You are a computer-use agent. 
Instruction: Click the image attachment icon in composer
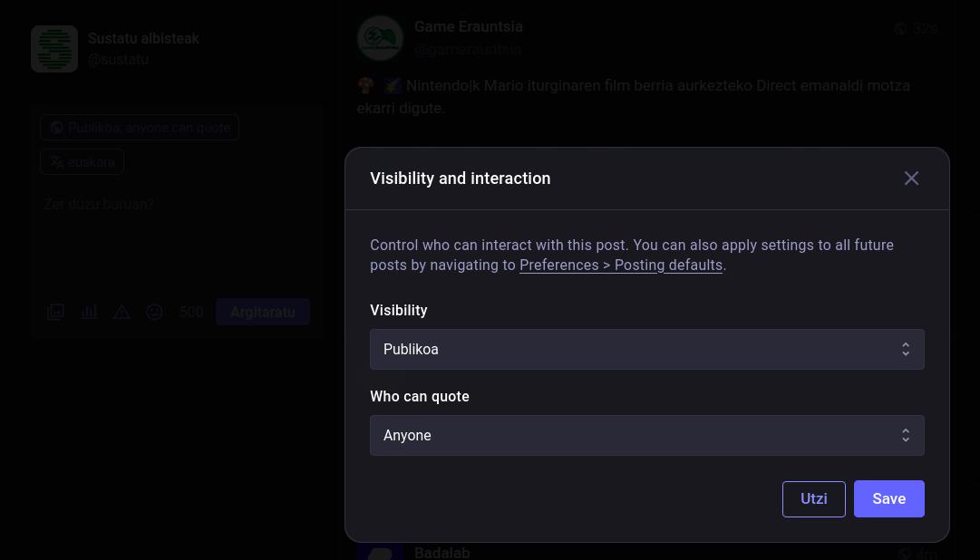pyautogui.click(x=55, y=312)
